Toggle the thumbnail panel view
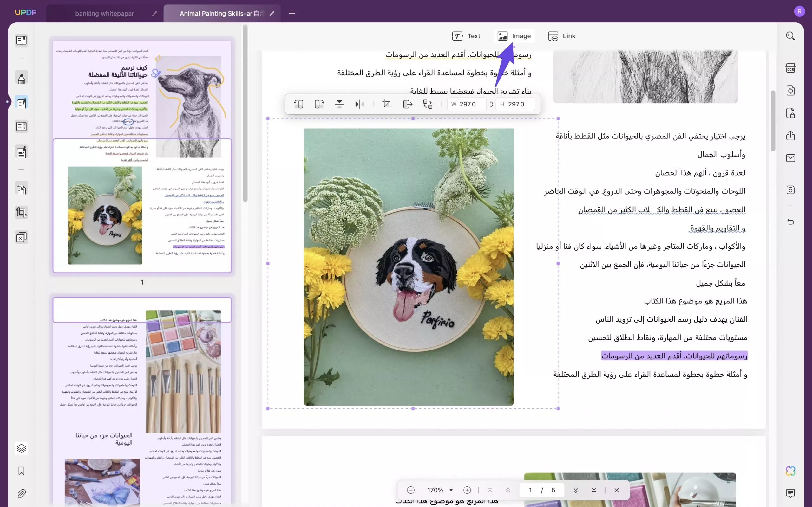 [x=22, y=41]
